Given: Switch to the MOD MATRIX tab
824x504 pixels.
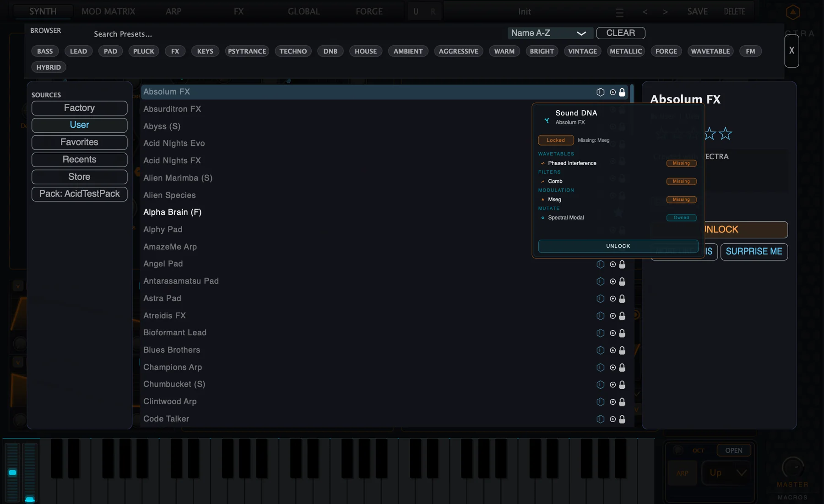Looking at the screenshot, I should (108, 11).
